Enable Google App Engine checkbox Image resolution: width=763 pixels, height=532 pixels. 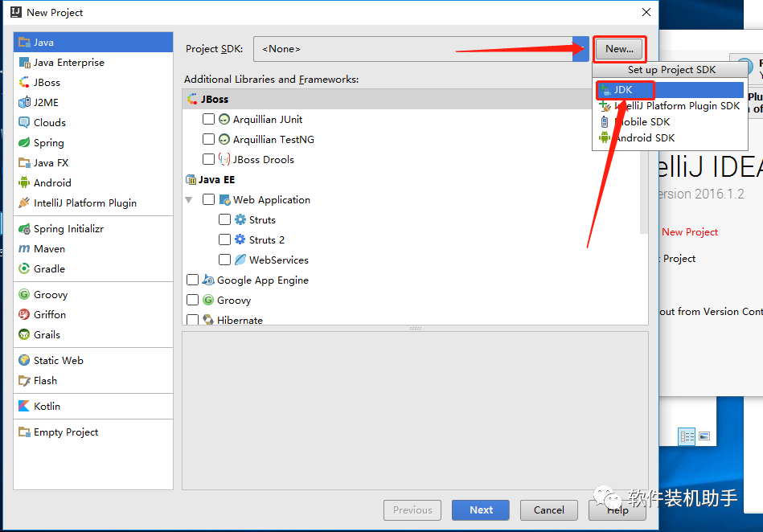pos(193,280)
